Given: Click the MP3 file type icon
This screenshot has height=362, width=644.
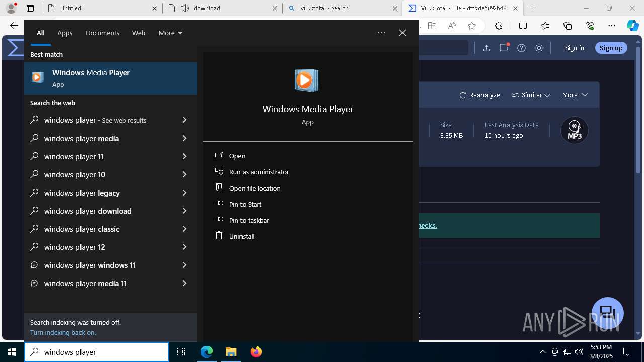Looking at the screenshot, I should 575,130.
